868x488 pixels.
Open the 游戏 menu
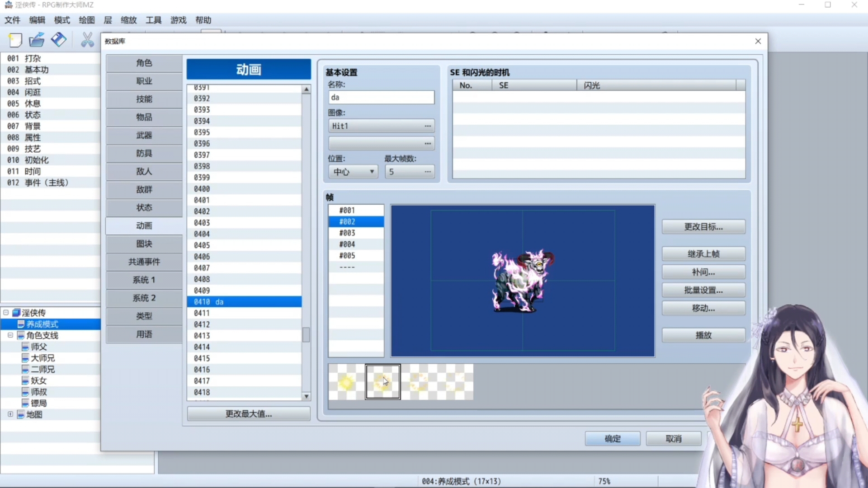click(178, 20)
